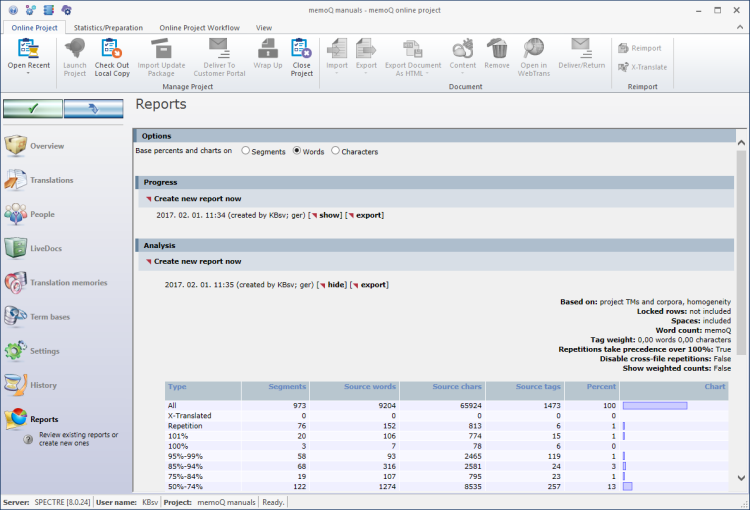Open the History section

tap(43, 385)
